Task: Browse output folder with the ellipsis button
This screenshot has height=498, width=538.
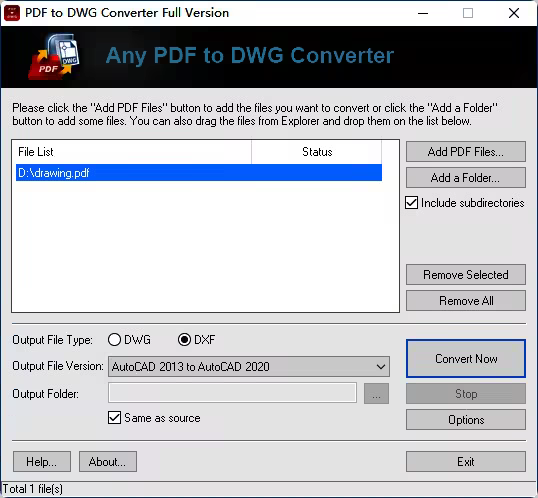Action: pos(376,394)
